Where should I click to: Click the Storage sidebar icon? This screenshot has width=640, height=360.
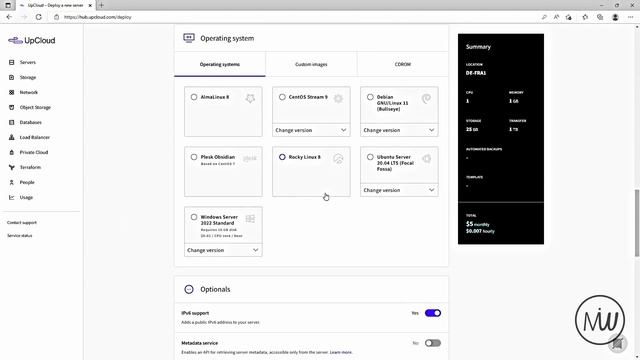click(11, 77)
